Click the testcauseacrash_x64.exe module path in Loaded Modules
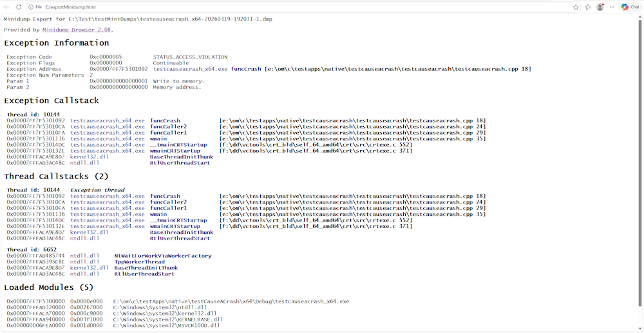The height and width of the screenshot is (333, 644). click(231, 301)
